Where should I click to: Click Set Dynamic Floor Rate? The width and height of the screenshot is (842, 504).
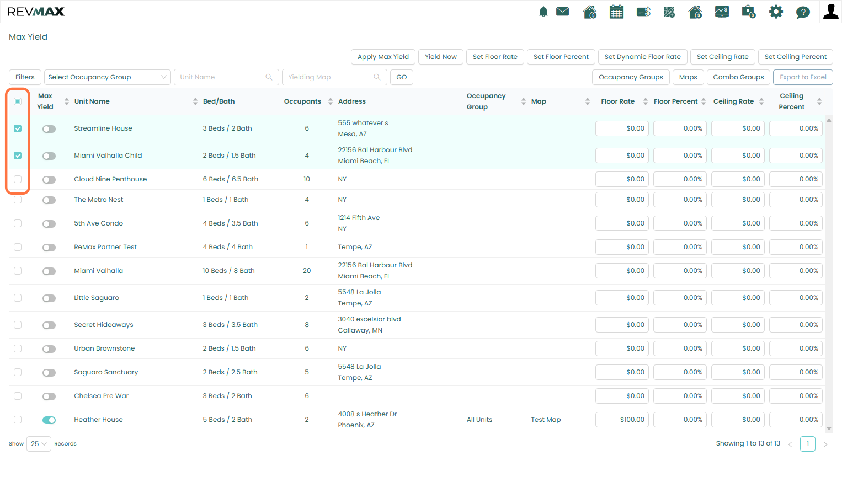pyautogui.click(x=642, y=57)
